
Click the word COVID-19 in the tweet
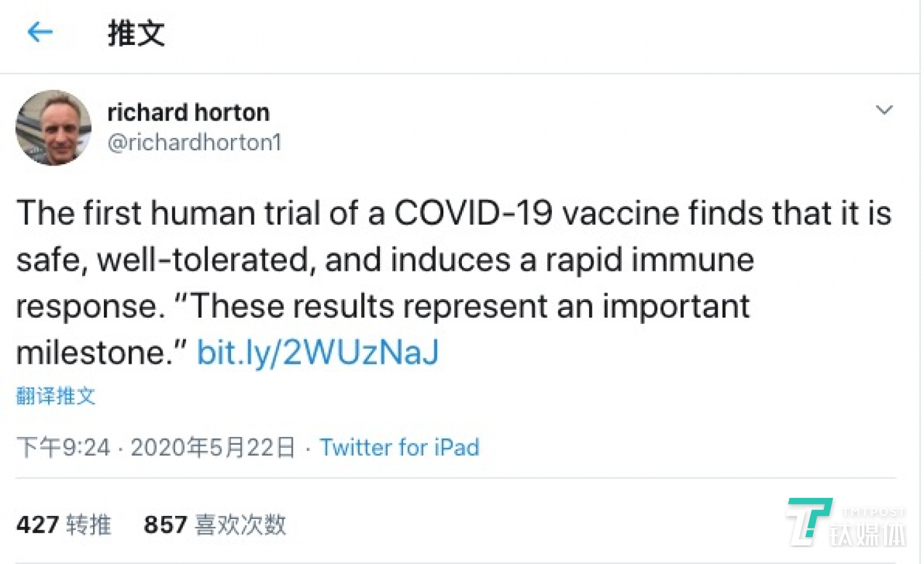(473, 213)
